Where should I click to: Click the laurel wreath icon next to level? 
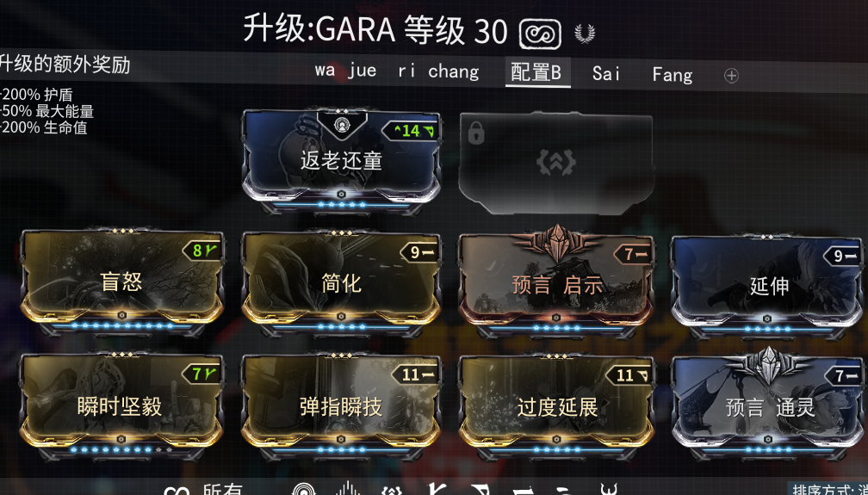click(x=585, y=34)
